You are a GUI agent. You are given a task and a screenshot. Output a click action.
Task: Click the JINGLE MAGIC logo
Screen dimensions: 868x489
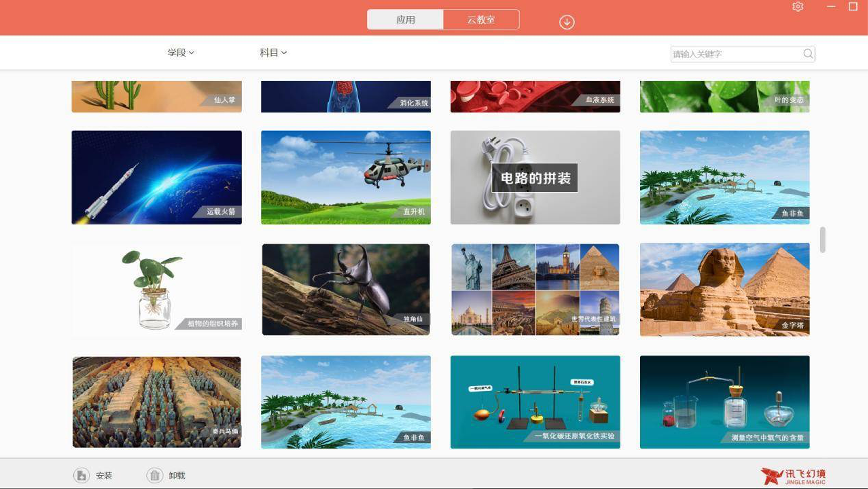tap(793, 476)
